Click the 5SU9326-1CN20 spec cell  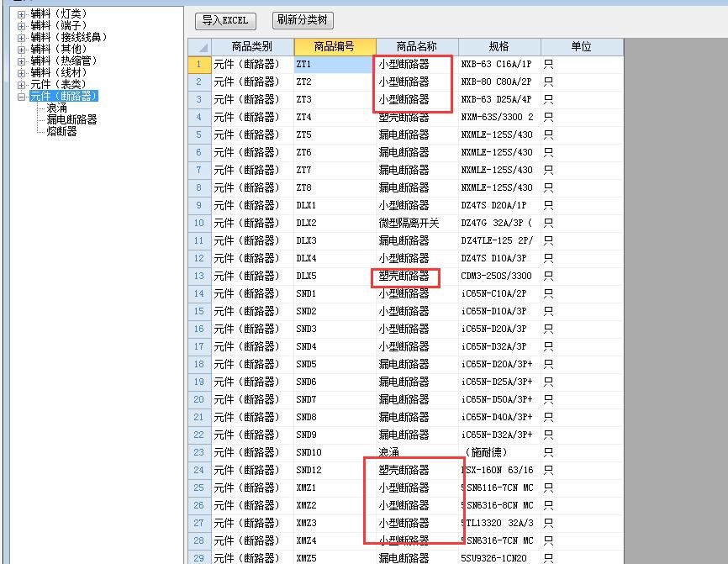(499, 558)
